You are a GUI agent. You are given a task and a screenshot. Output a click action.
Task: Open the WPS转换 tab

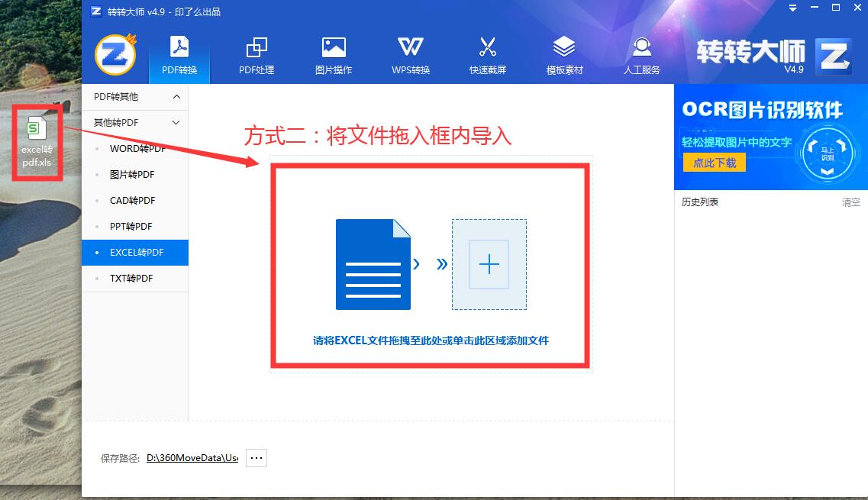coord(410,56)
